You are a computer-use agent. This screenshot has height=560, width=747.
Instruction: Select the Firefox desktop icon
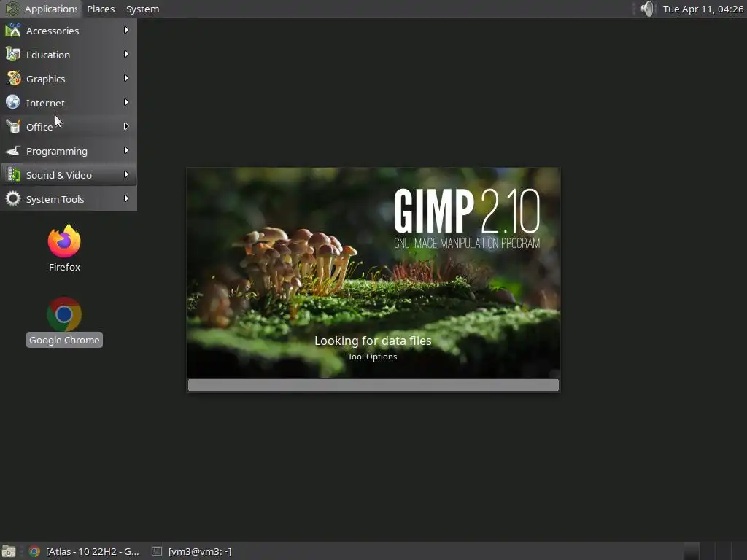64,241
